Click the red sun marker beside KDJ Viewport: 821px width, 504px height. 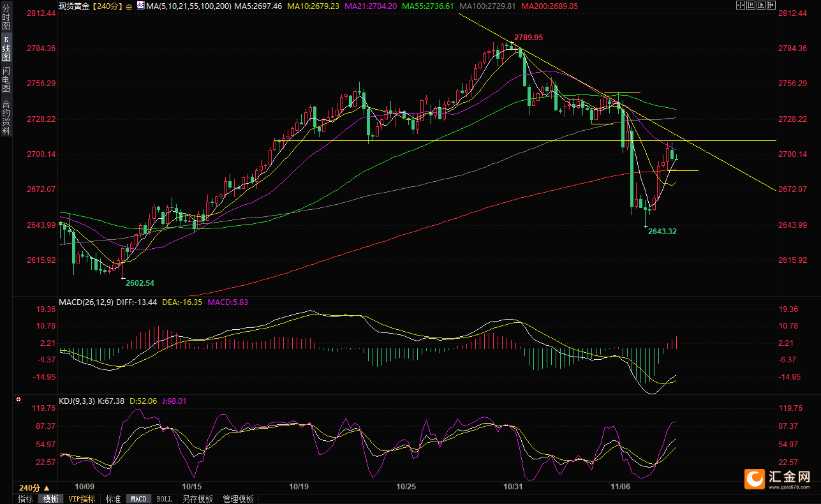(x=18, y=401)
